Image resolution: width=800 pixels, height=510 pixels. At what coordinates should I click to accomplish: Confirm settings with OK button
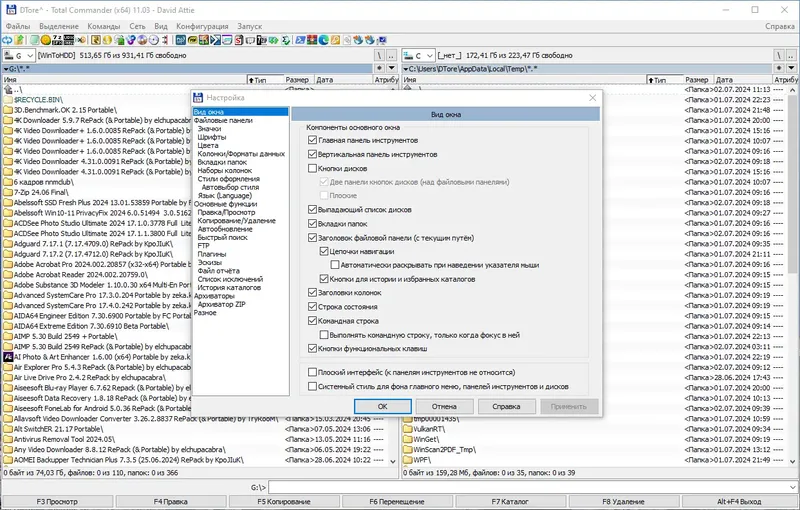point(383,406)
